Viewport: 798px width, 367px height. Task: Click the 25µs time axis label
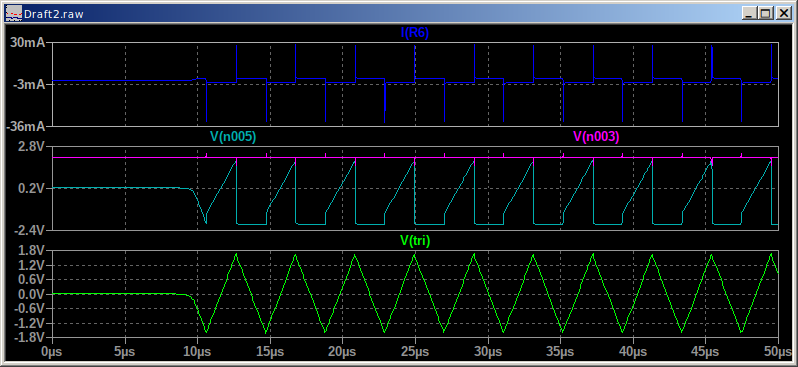click(x=415, y=352)
